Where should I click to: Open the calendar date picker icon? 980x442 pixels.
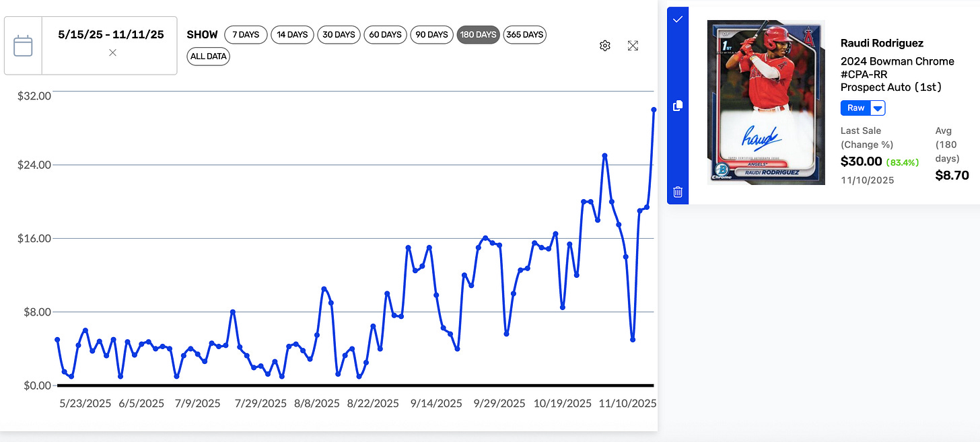pos(23,46)
